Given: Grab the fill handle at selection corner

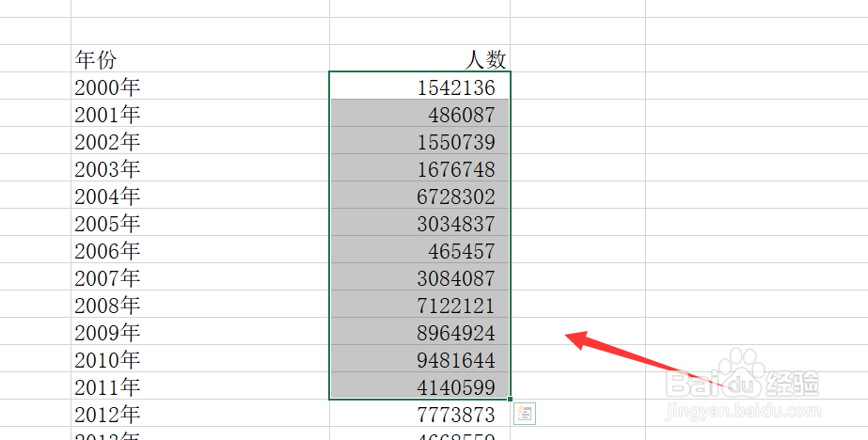Looking at the screenshot, I should click(x=510, y=399).
